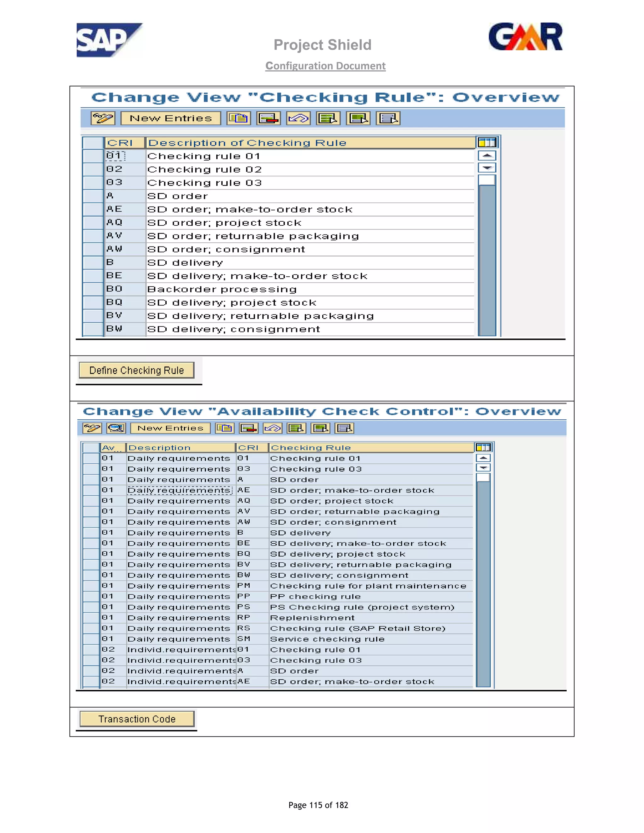
Task: Click Transaction Code button
Action: coord(137,719)
